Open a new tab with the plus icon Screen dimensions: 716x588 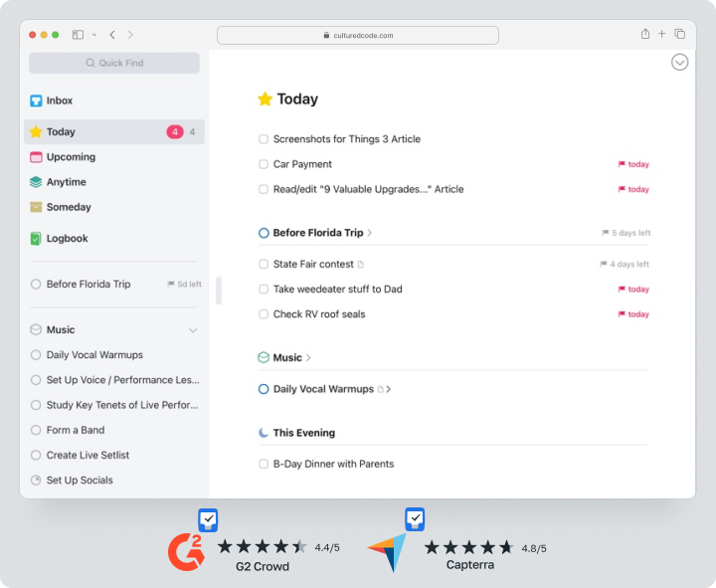(661, 34)
